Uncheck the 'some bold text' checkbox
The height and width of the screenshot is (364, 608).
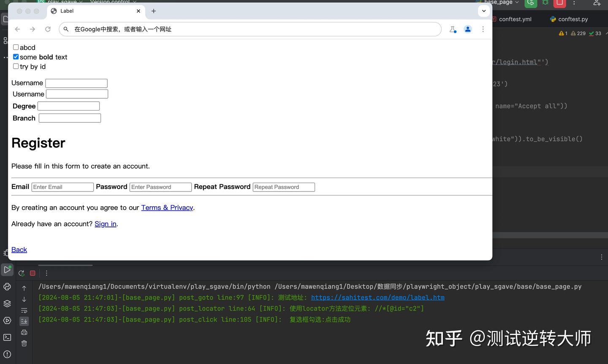[x=16, y=57]
